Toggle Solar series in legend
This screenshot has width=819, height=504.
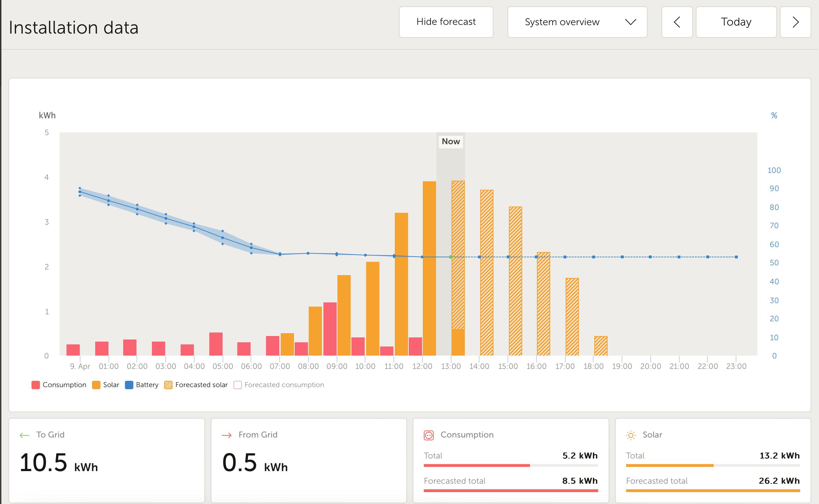tap(106, 385)
